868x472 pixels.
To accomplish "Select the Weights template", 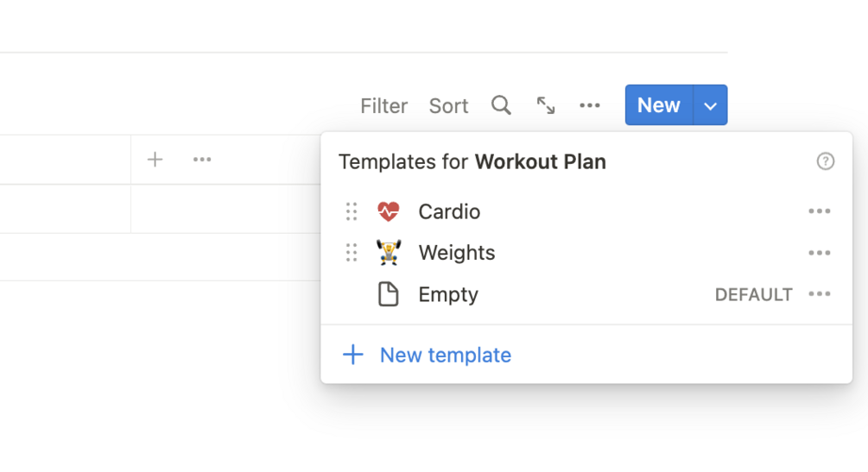I will click(457, 253).
